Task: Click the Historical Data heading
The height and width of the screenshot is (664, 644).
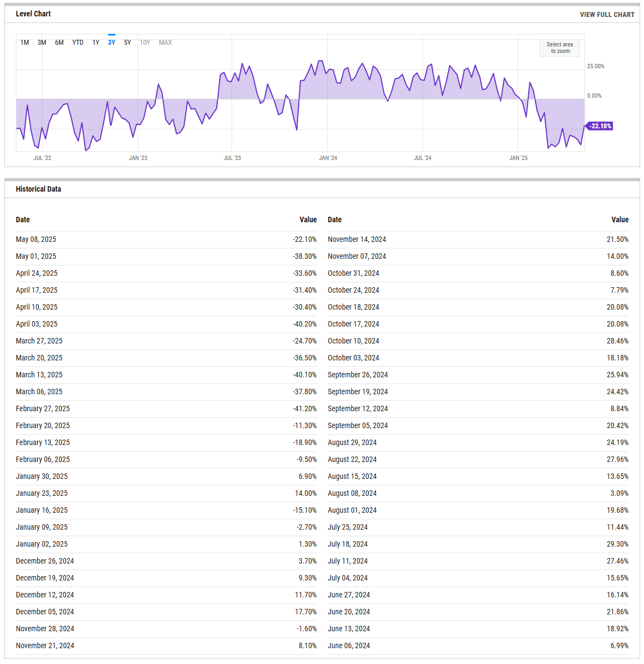Action: click(x=38, y=189)
